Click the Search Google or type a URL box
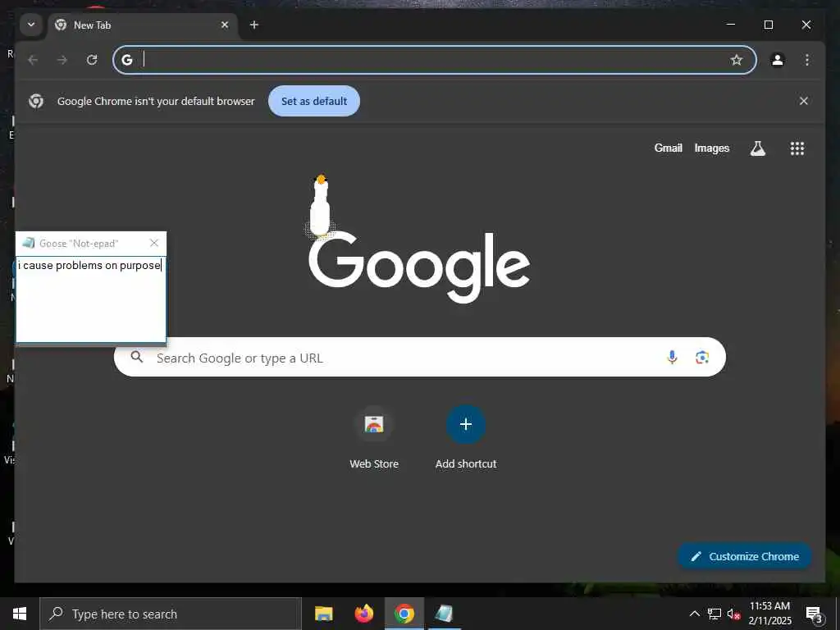The image size is (840, 630). [419, 358]
